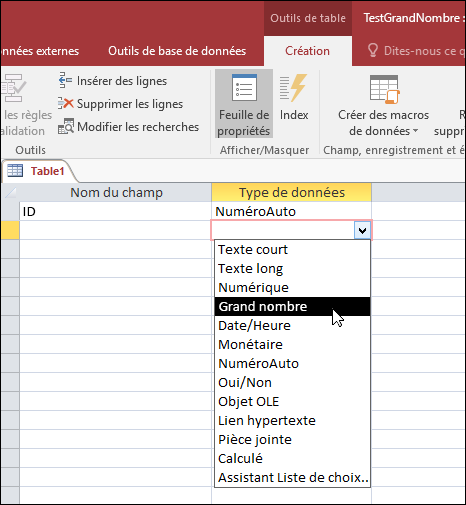466x505 pixels.
Task: Click the yellow selector of the highlighted row
Action: [10, 230]
